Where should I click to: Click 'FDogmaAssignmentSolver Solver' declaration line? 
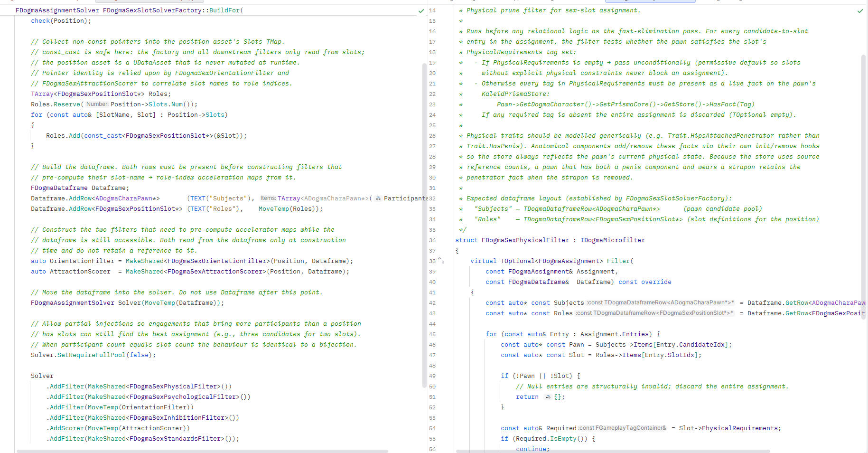click(x=128, y=303)
